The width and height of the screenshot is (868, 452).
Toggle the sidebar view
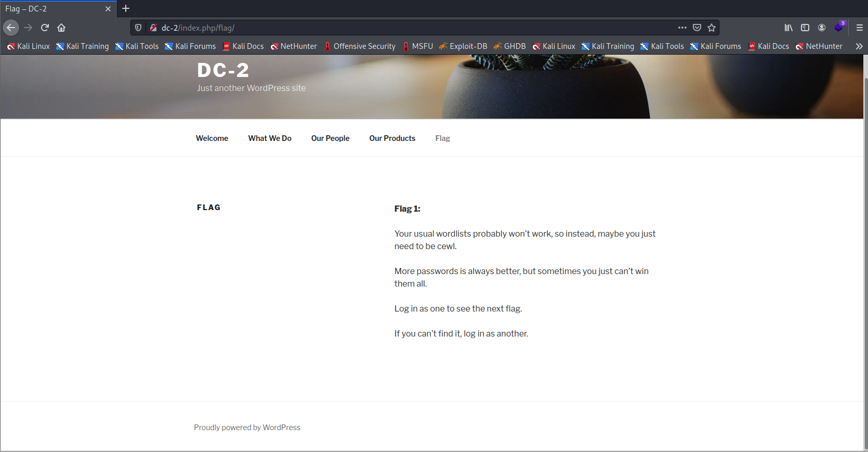[805, 28]
